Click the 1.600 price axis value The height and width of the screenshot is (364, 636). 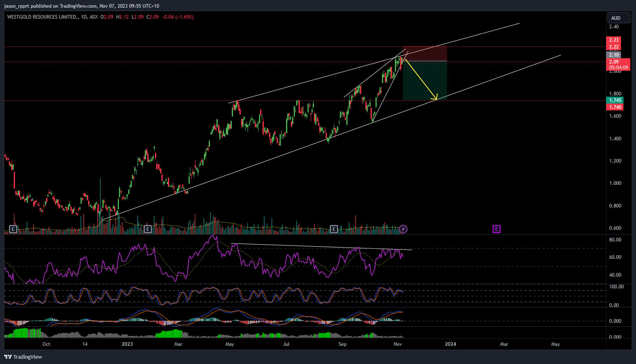[615, 116]
